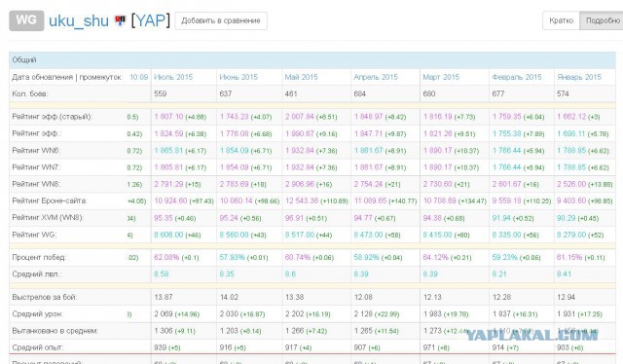Click the XVM value 95.35

164,218
